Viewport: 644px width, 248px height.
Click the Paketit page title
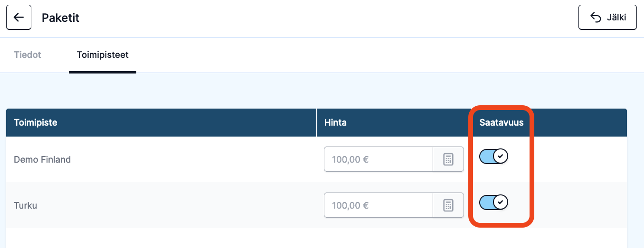(x=60, y=18)
